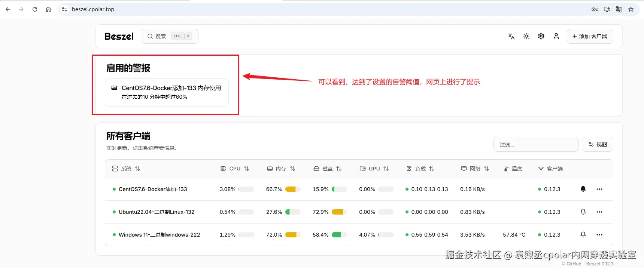The image size is (644, 268).
Task: Go back to the previous browser page
Action: [8, 9]
